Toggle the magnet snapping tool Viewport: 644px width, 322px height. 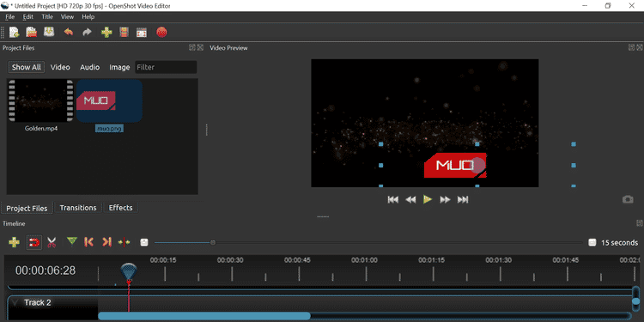coord(33,242)
